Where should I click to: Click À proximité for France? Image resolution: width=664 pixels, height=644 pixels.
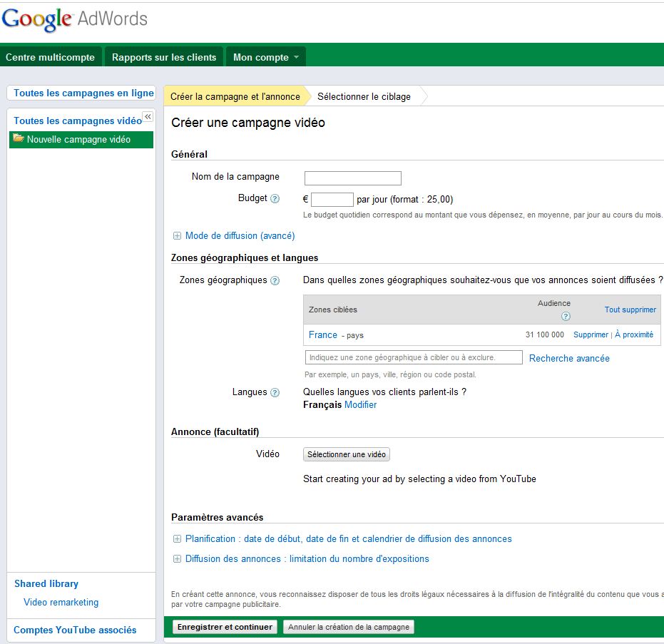[x=634, y=334]
